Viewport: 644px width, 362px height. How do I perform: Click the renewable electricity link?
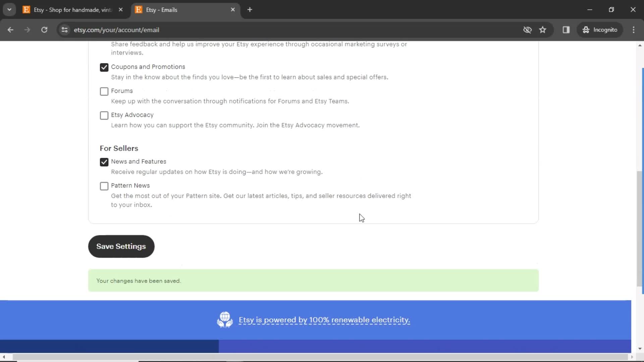tap(324, 319)
